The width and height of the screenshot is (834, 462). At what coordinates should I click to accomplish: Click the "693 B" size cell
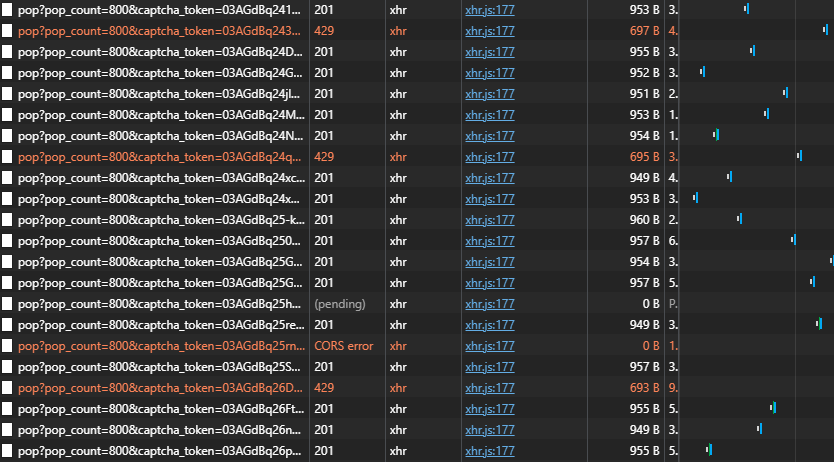(644, 388)
